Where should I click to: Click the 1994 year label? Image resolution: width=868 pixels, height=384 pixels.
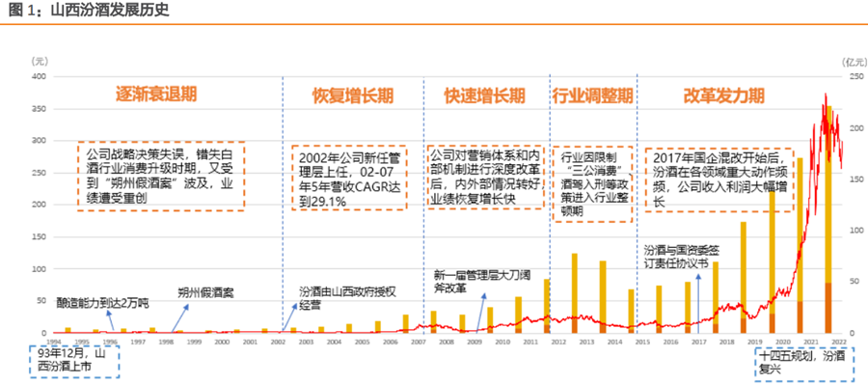pos(53,343)
